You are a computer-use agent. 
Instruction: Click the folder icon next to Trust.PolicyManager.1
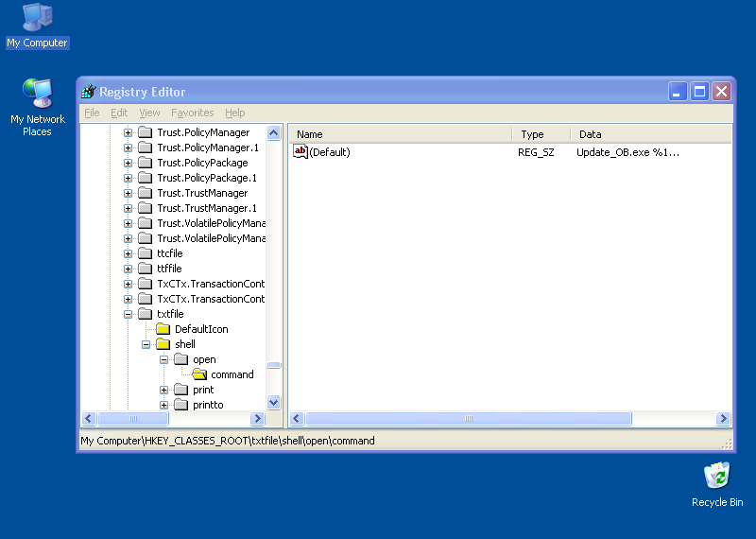(146, 148)
